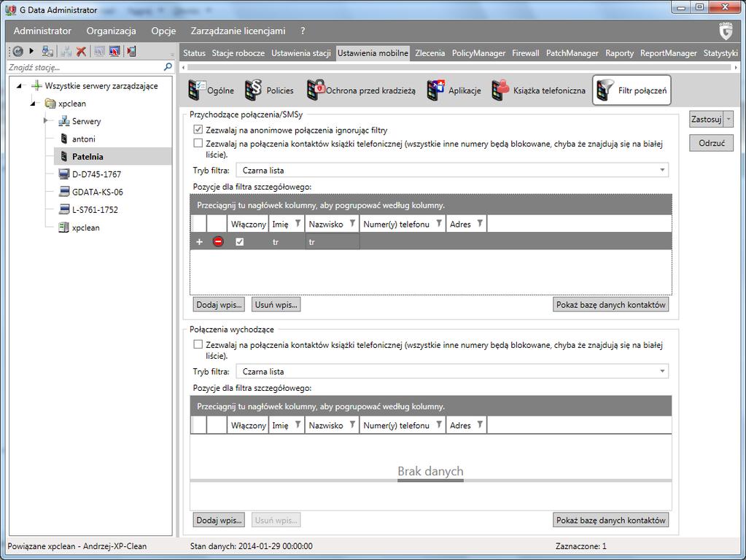The image size is (746, 560).
Task: Click incoming Pokaż bazę danych kontaktów button
Action: coord(611,305)
